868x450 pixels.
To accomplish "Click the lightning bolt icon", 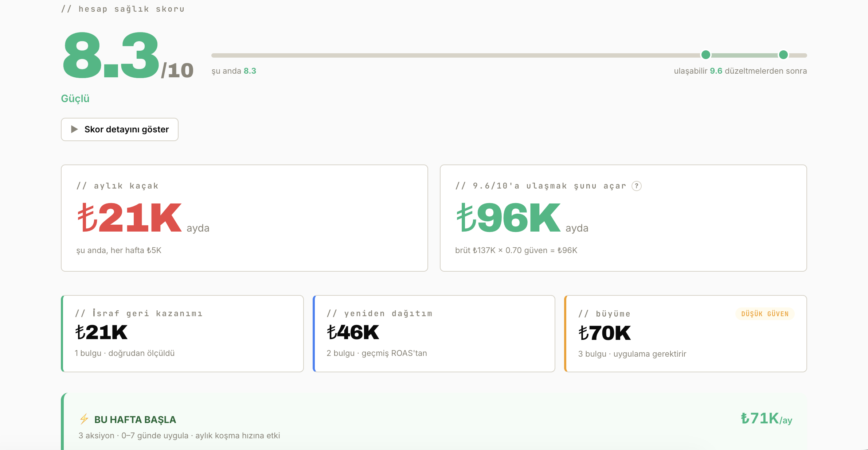I will [84, 419].
